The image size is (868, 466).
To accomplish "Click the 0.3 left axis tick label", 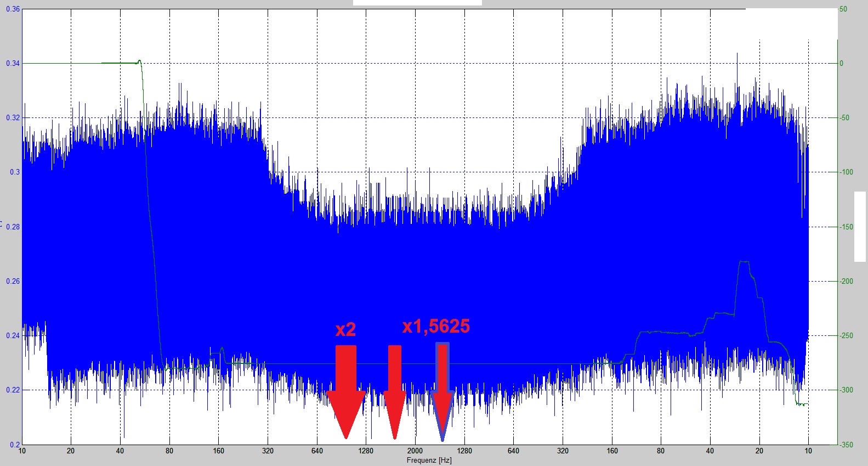I will pyautogui.click(x=15, y=172).
